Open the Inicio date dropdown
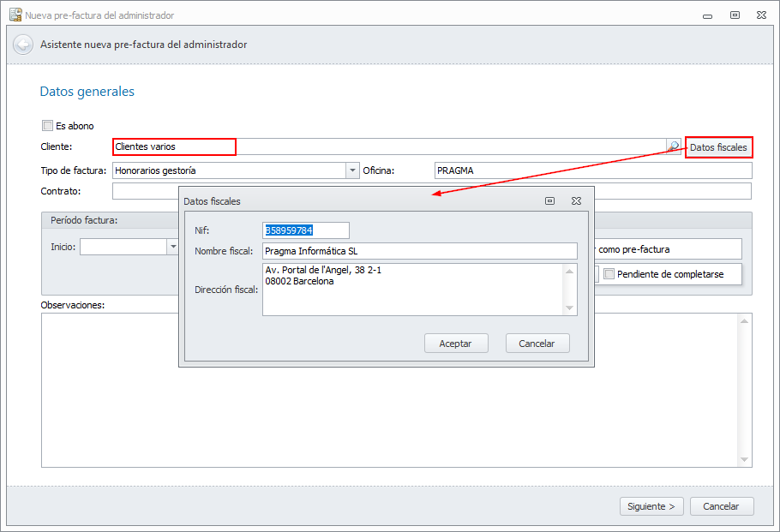This screenshot has height=532, width=780. click(172, 247)
